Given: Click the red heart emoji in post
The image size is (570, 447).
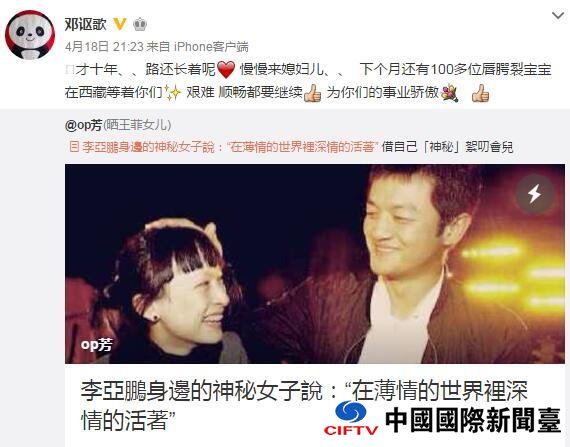Looking at the screenshot, I should pos(226,70).
